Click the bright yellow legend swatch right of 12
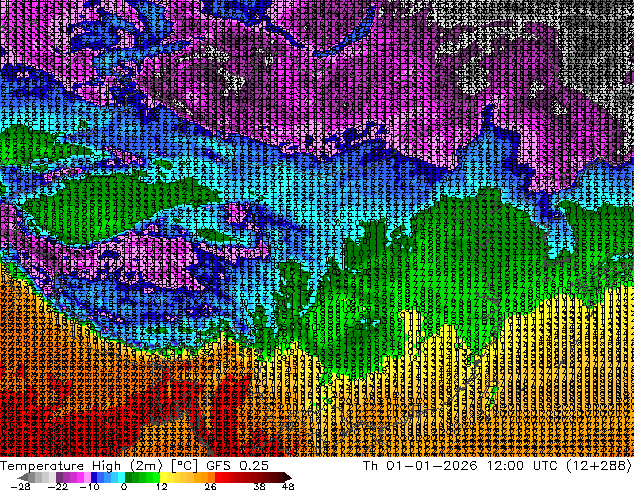The image size is (634, 490). (163, 477)
